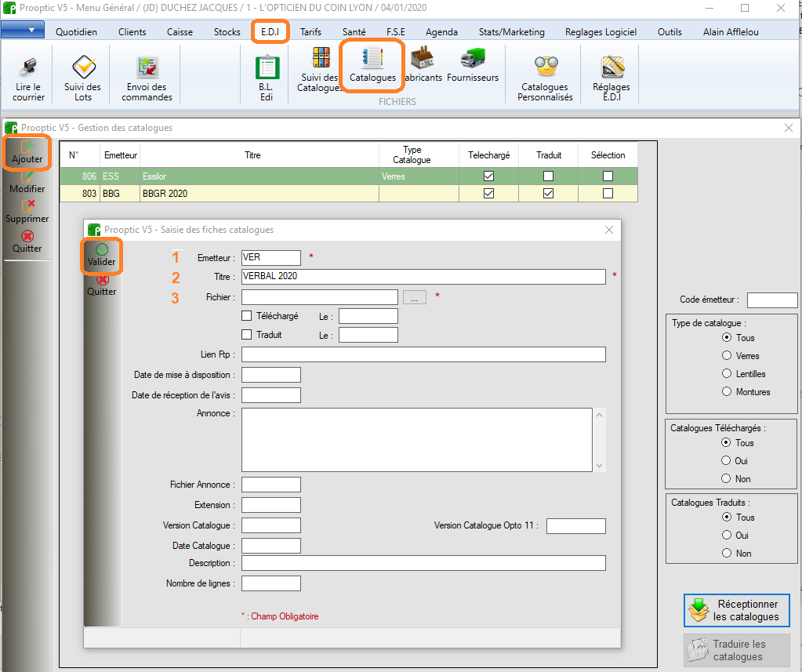The width and height of the screenshot is (802, 672).
Task: Click the Annonce text area
Action: pyautogui.click(x=417, y=440)
